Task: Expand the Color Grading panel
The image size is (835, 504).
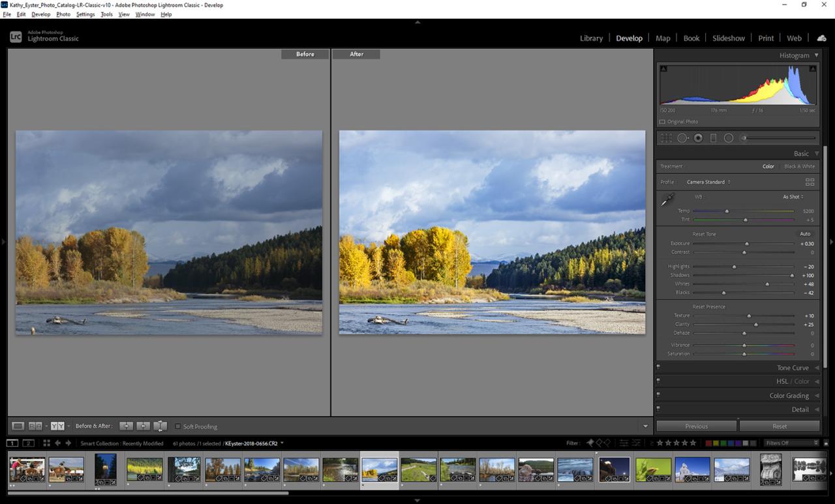Action: coord(816,396)
